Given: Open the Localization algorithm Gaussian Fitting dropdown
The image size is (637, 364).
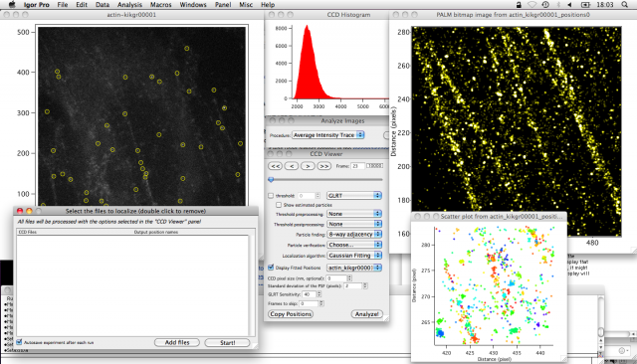Looking at the screenshot, I should point(354,256).
